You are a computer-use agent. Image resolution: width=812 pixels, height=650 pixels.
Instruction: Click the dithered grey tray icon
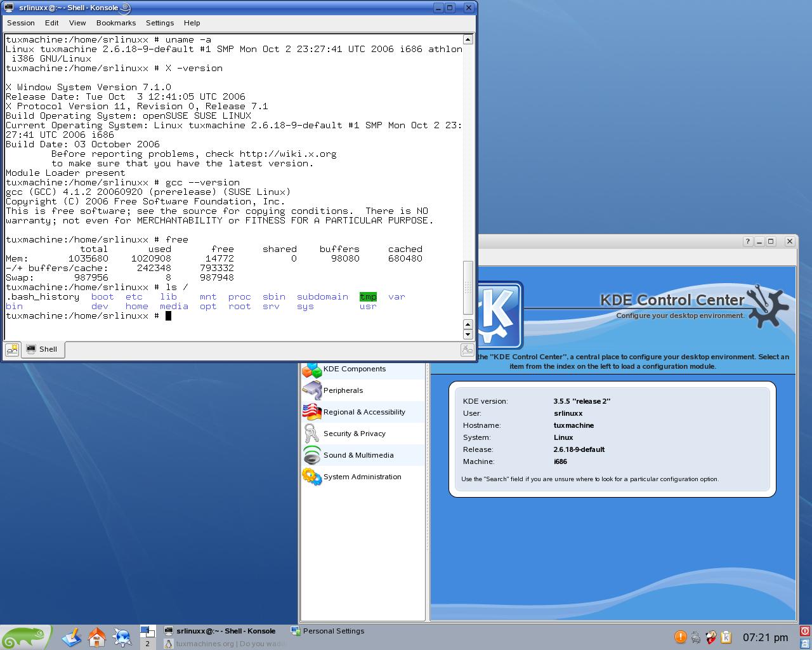[696, 637]
